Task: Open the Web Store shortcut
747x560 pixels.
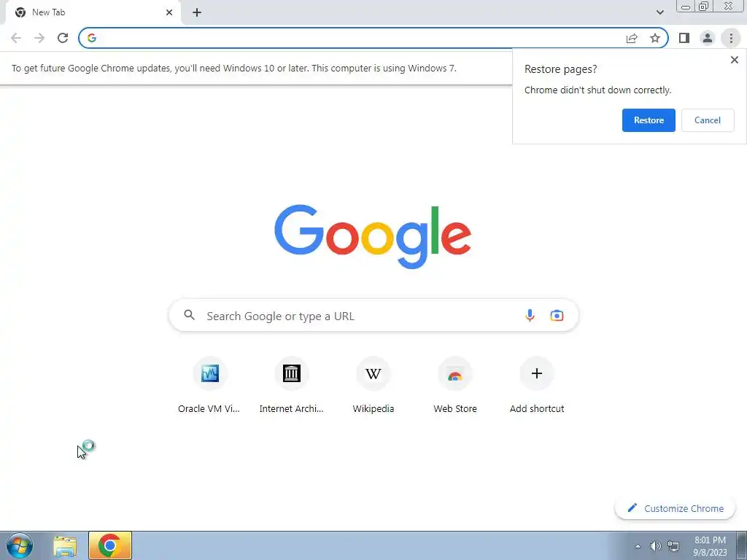Action: (455, 386)
